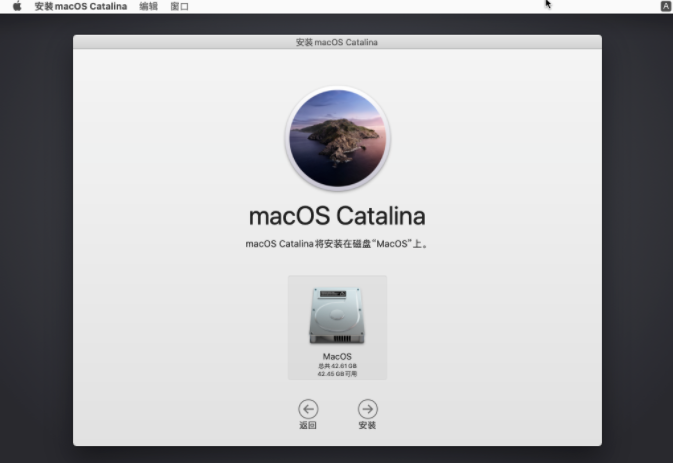673x463 pixels.
Task: Click the MacOS disk name text
Action: click(x=337, y=357)
